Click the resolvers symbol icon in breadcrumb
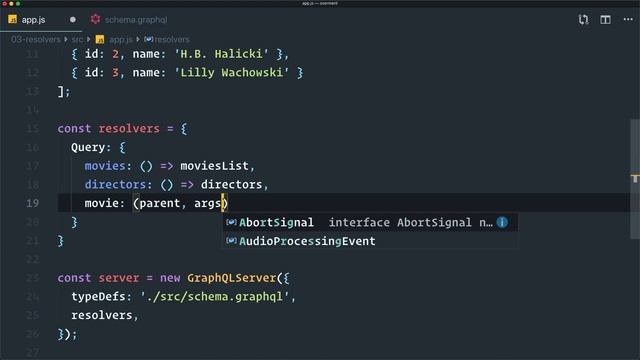Image resolution: width=640 pixels, height=360 pixels. point(149,40)
